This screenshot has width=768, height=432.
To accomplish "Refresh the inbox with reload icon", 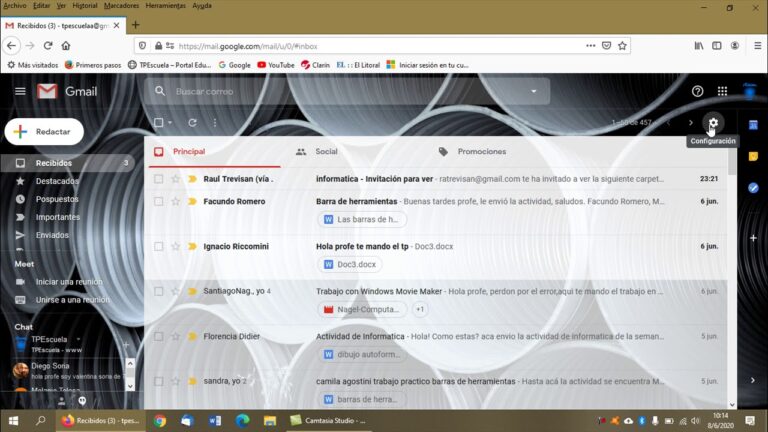I will click(192, 122).
